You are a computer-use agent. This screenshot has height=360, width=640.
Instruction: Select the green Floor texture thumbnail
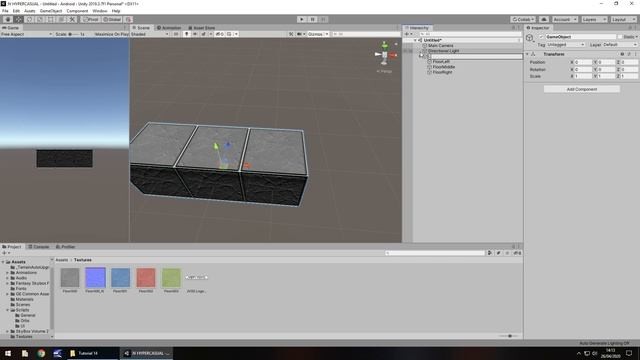[x=171, y=278]
